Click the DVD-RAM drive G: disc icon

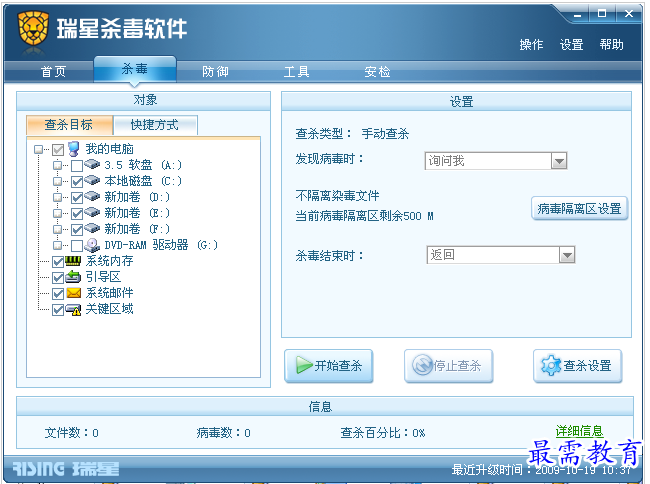pos(92,245)
